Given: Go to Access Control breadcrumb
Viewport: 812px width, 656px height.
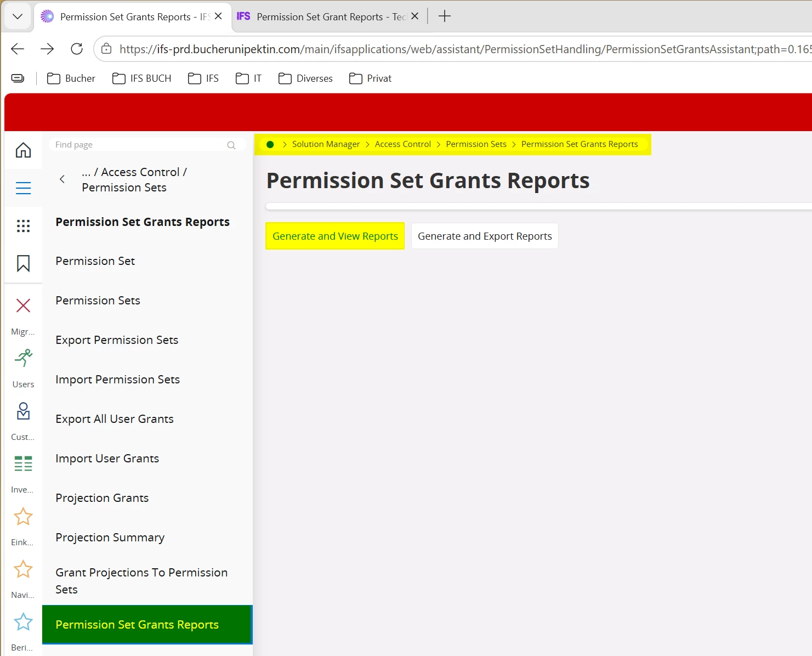Looking at the screenshot, I should (403, 144).
